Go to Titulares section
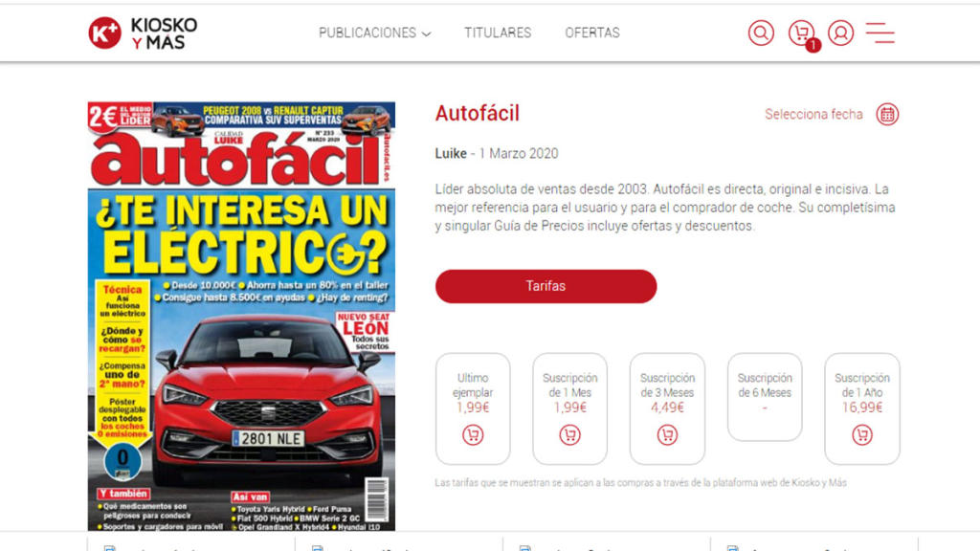The width and height of the screenshot is (980, 551). pos(498,33)
